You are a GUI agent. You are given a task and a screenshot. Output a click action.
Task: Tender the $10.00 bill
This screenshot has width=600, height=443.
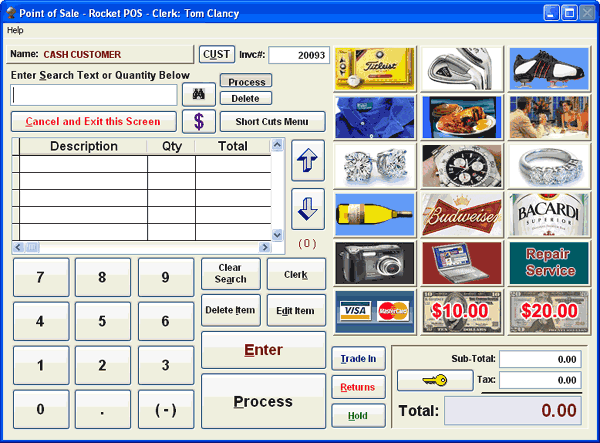click(x=462, y=312)
